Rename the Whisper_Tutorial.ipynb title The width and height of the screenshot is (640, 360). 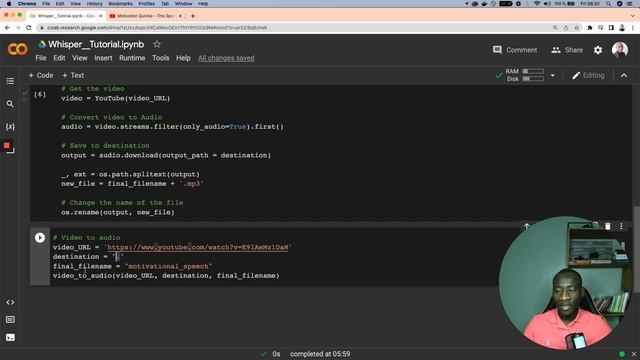[96, 44]
